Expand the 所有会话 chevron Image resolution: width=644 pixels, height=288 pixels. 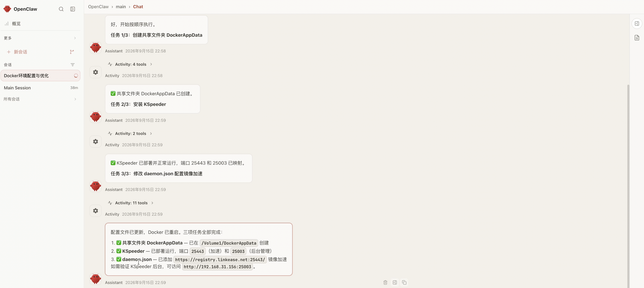point(75,99)
